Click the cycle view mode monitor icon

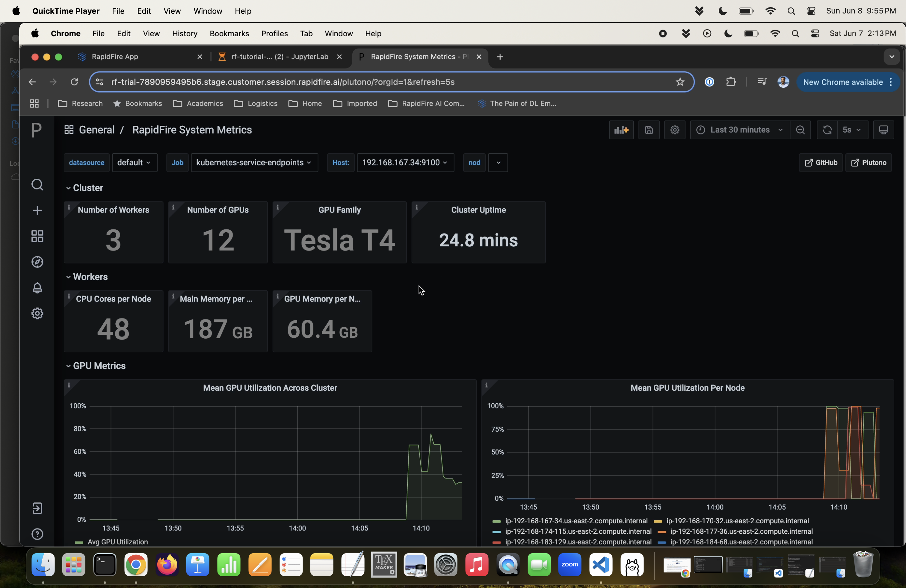(884, 130)
